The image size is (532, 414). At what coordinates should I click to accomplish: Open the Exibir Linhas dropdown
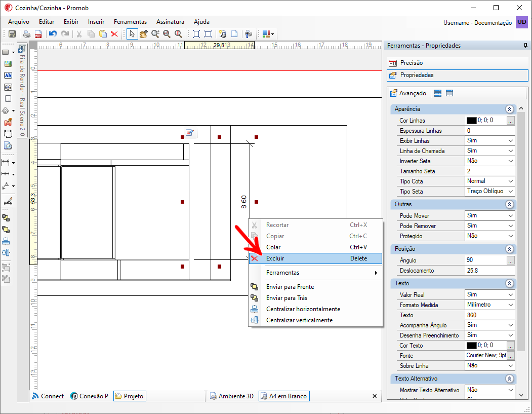tap(510, 141)
